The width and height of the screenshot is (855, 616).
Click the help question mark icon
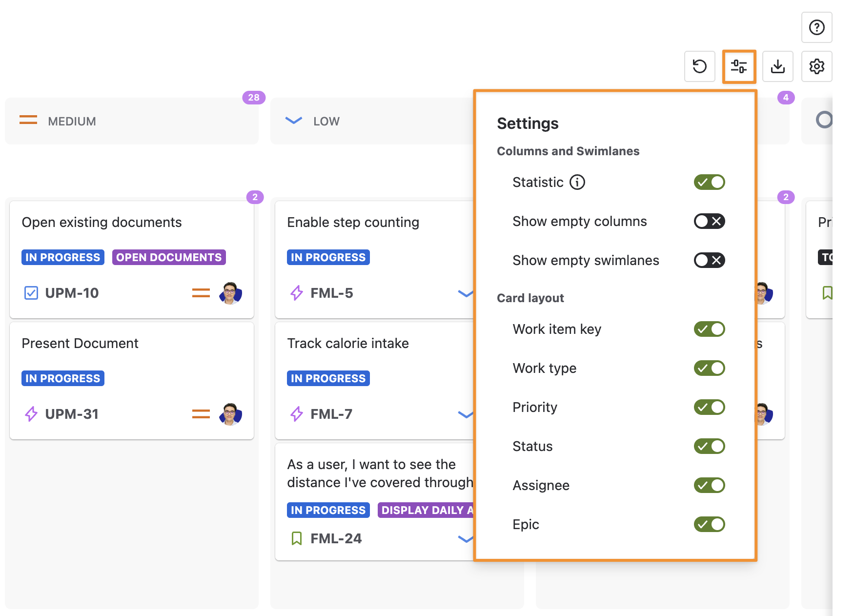coord(816,28)
